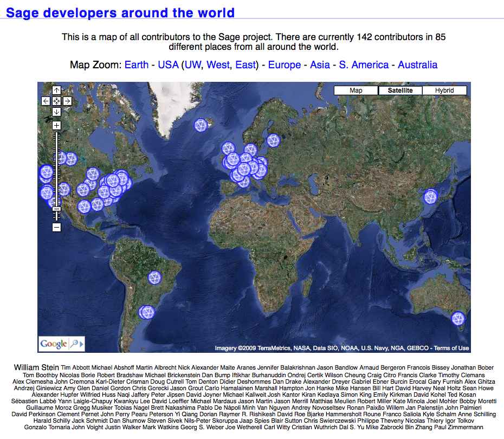Switch map view to Hybrid mode
504x439 pixels.
(444, 91)
